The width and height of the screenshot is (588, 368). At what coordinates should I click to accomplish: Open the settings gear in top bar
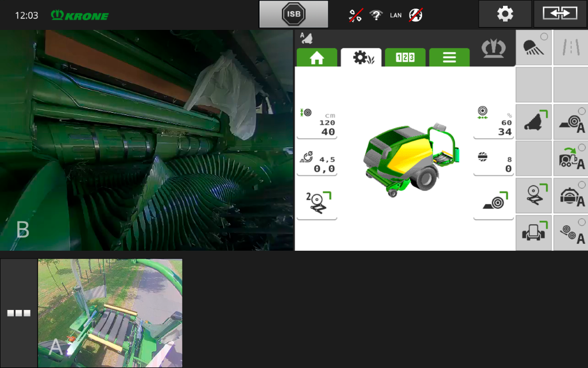505,14
